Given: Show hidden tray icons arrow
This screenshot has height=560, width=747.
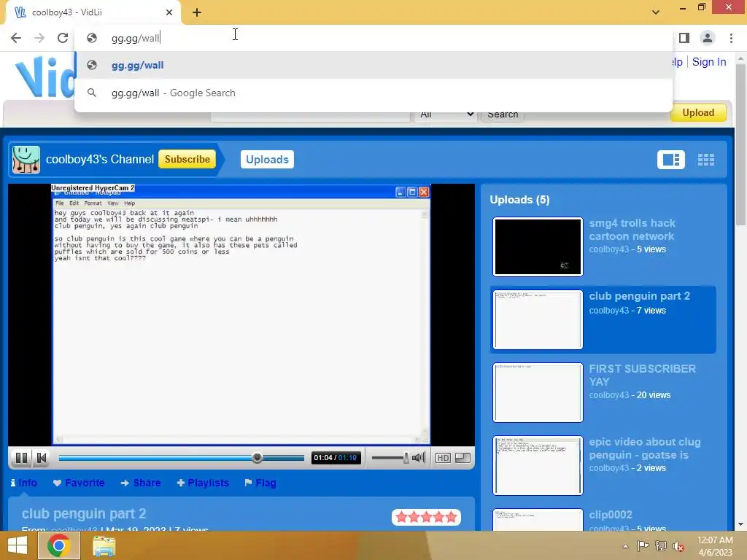Looking at the screenshot, I should (x=625, y=546).
